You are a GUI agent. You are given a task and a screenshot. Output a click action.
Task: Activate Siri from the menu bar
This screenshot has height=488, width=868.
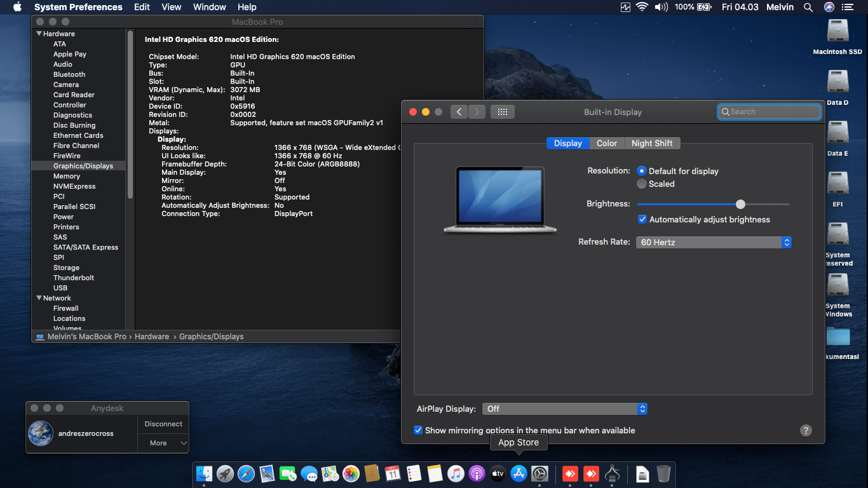pos(829,7)
